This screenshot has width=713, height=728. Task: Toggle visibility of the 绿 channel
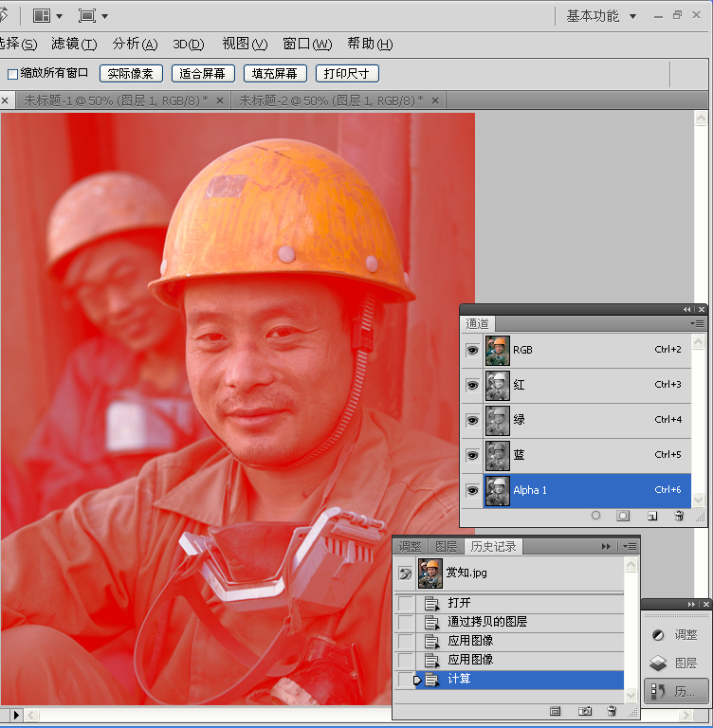[x=473, y=420]
